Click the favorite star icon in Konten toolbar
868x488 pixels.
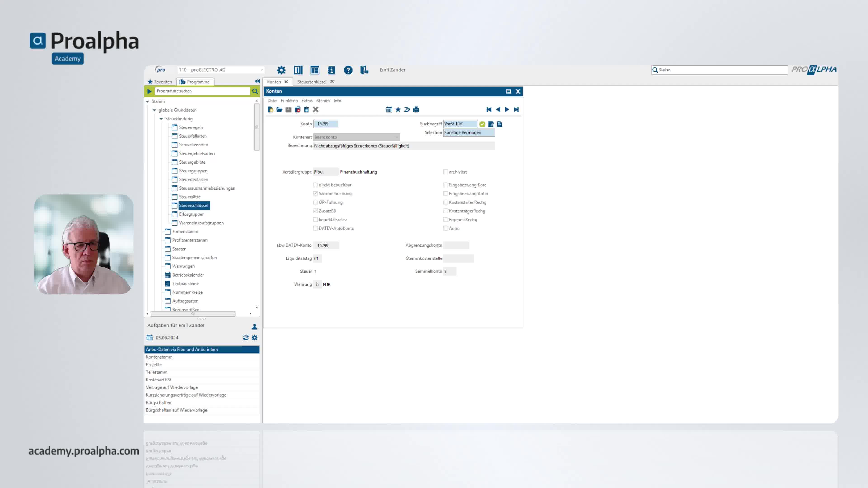tap(398, 109)
